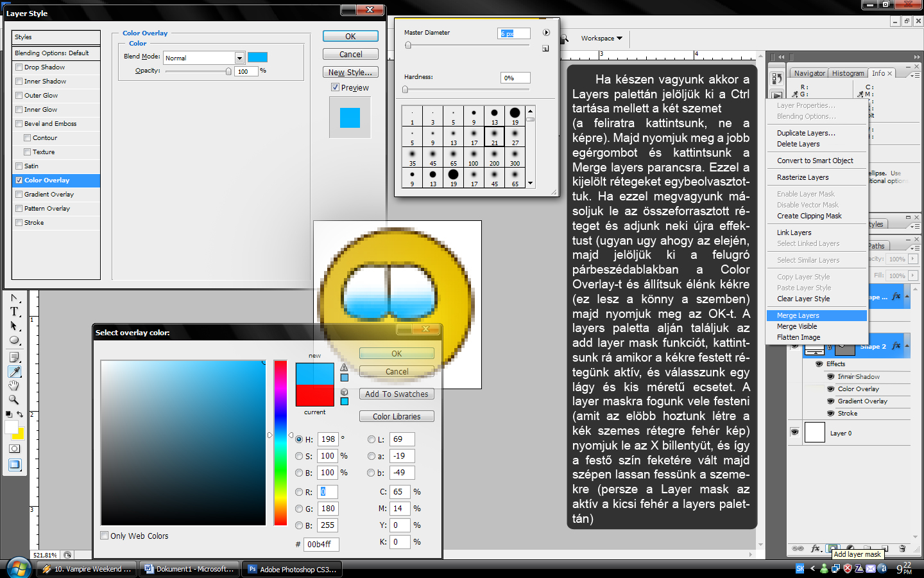This screenshot has width=924, height=578.
Task: Select the Ellipse shape tool
Action: (x=14, y=340)
